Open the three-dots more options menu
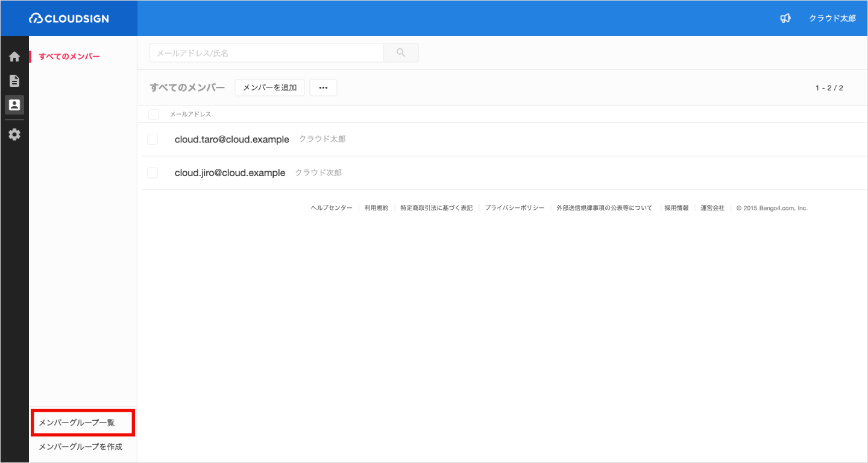 [323, 87]
